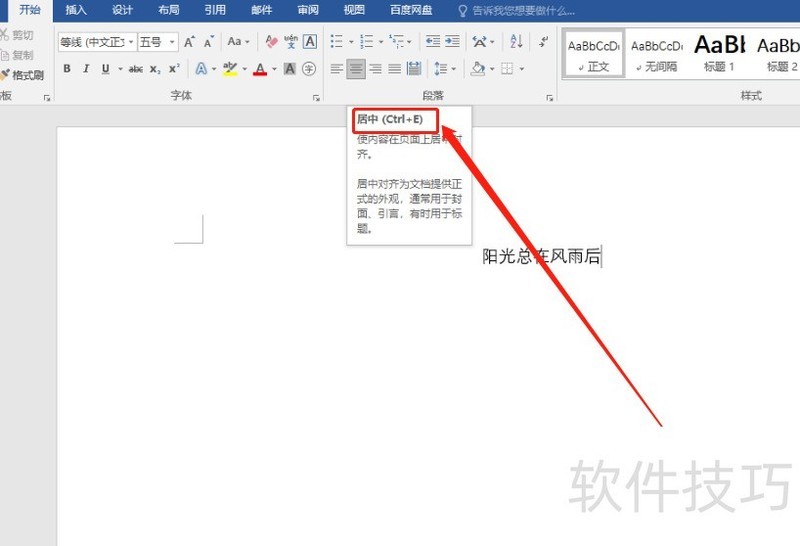800x546 pixels.
Task: Apply the 标题 2 heading style
Action: (778, 54)
